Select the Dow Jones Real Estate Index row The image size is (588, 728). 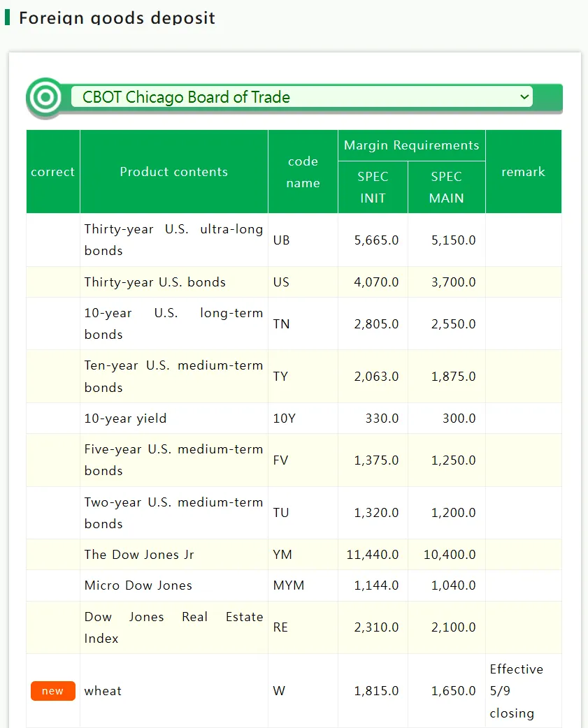294,627
